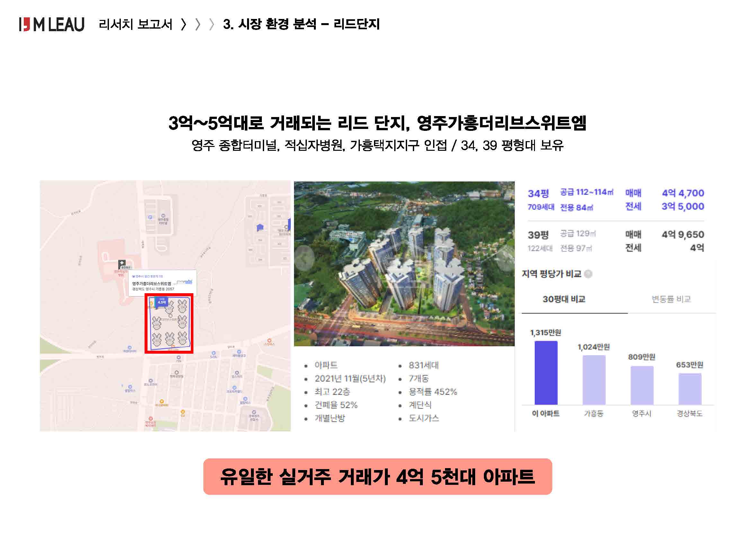Click the 이 아파트 1,315만원 bar

pos(546,373)
